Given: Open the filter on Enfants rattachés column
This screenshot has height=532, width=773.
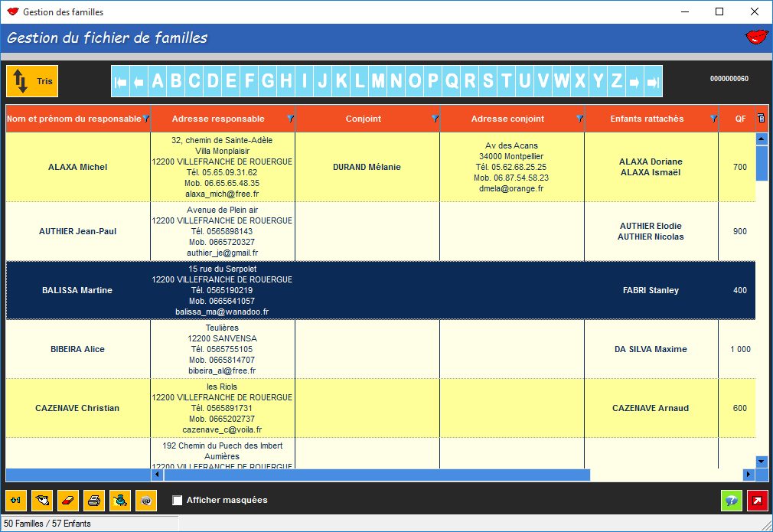Looking at the screenshot, I should pos(713,119).
